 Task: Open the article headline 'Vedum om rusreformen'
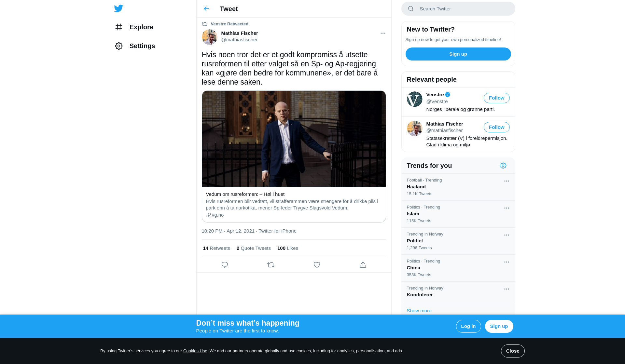pos(245,194)
